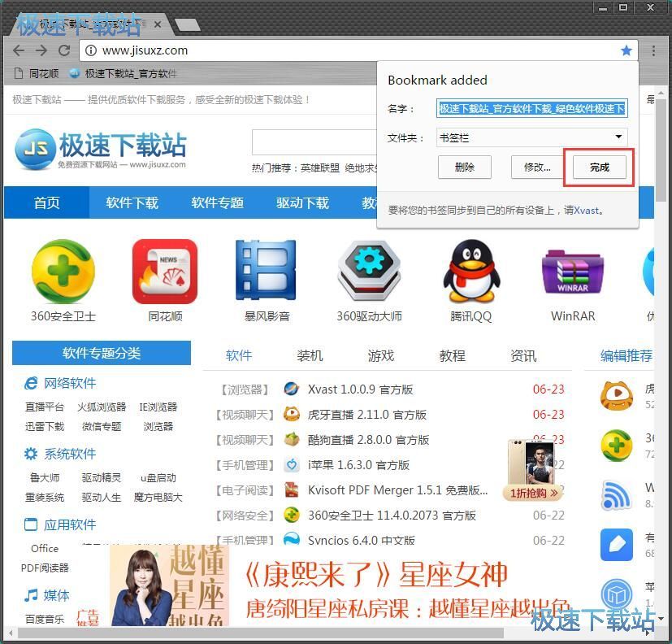Click the Xvast entry icon

tap(292, 389)
